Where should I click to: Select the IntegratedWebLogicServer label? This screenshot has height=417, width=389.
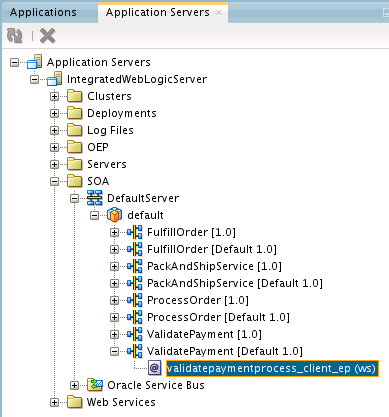point(137,79)
